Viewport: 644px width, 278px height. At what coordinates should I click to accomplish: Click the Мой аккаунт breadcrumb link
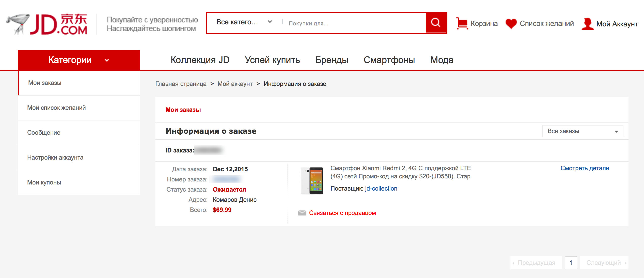pos(235,84)
